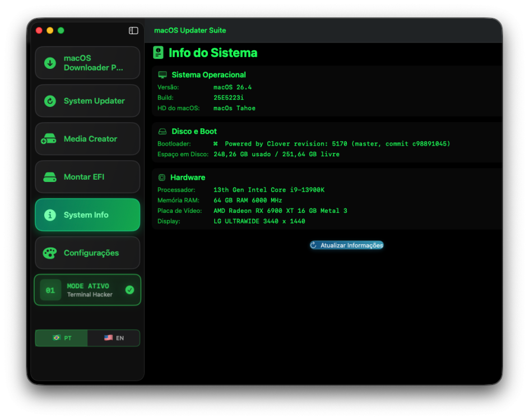Screen dimensions: 529x420
Task: Open macOS Downloader P... section
Action: pos(87,63)
